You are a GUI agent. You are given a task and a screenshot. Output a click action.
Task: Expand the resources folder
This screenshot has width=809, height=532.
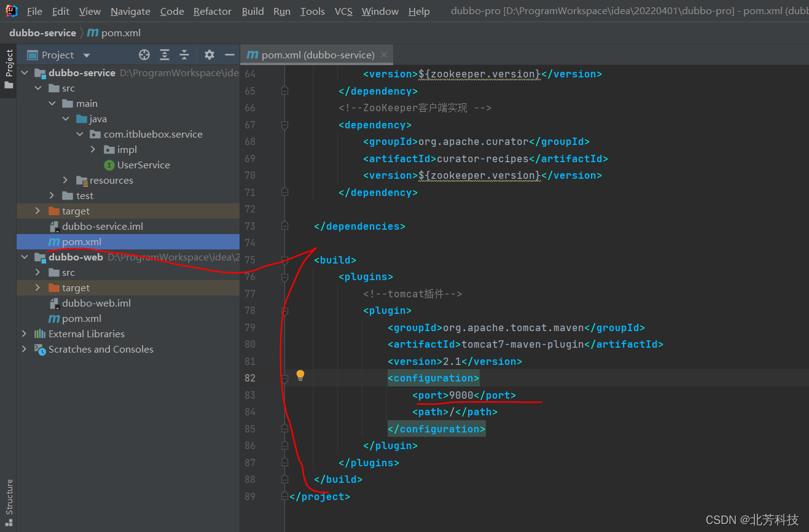66,180
